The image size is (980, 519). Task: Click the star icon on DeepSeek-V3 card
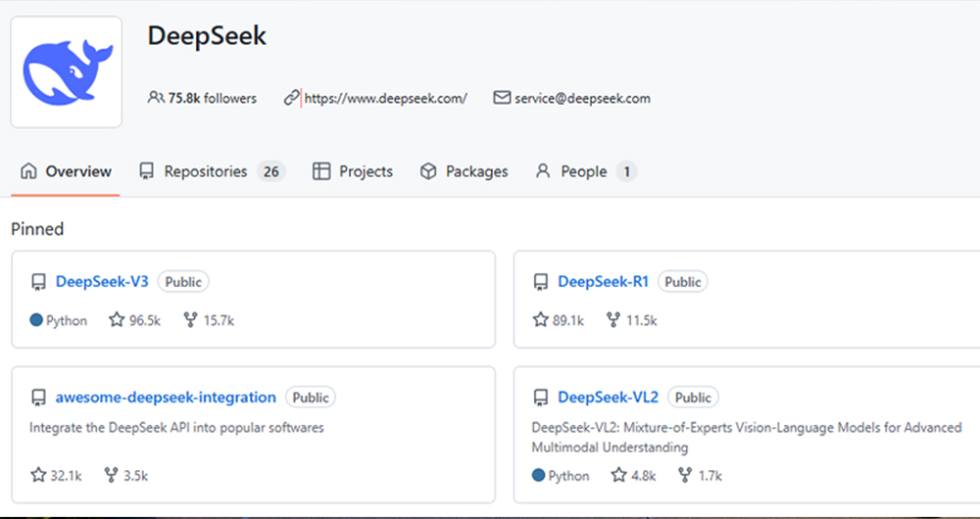(117, 320)
